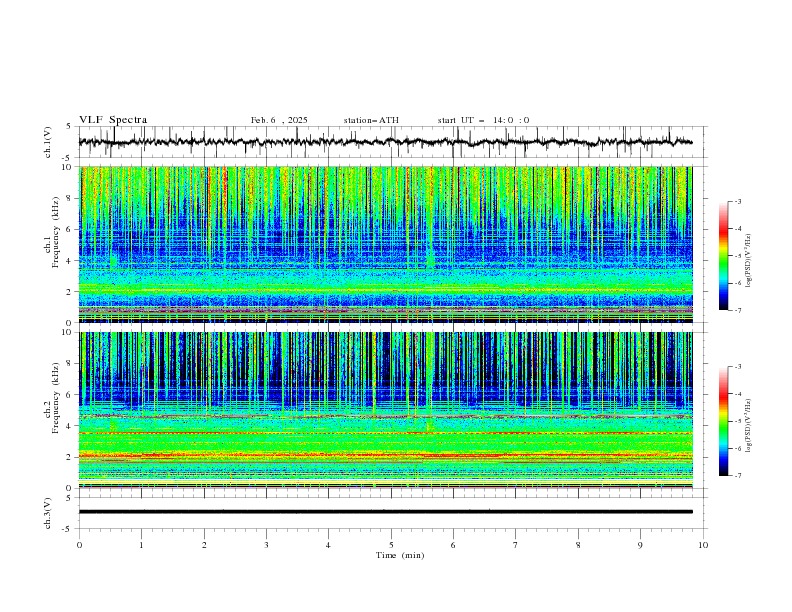This screenshot has width=792, height=612.
Task: Click the time axis tick label "9"
Action: [640, 545]
